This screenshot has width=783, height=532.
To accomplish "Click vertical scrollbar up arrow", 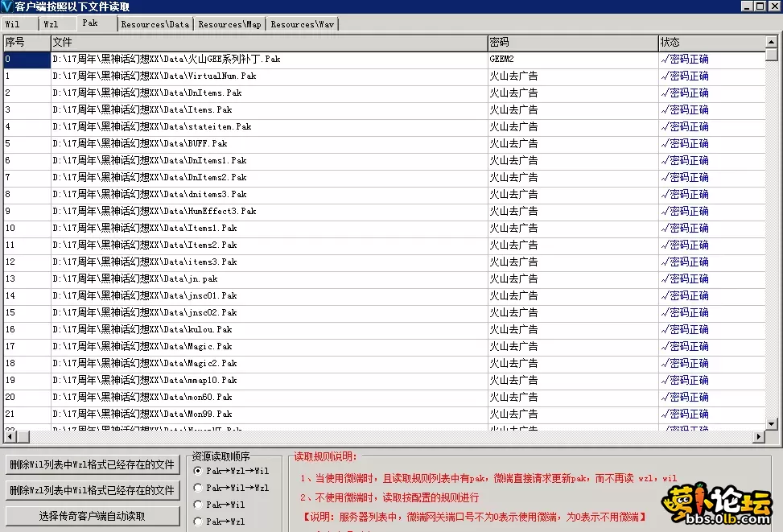I will tap(772, 42).
